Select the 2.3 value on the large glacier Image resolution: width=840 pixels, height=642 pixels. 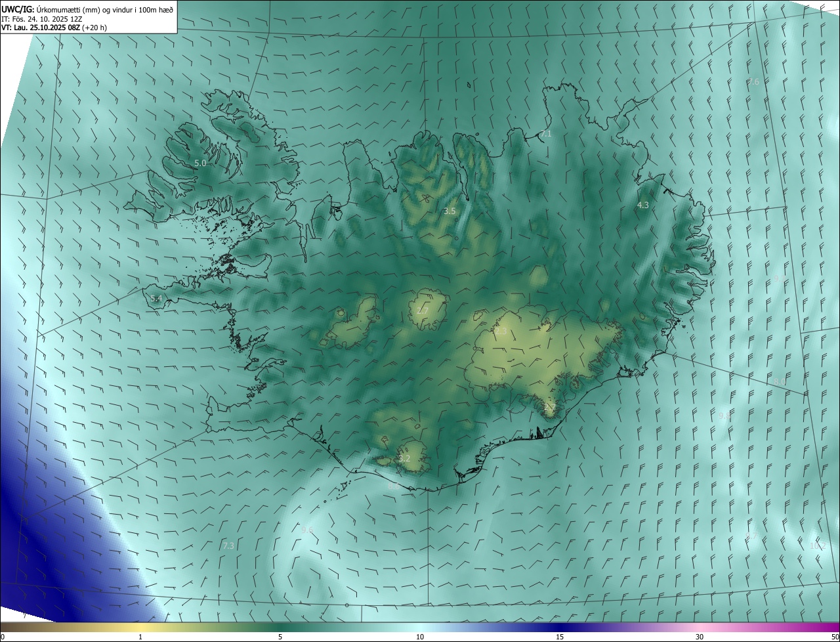coord(501,332)
